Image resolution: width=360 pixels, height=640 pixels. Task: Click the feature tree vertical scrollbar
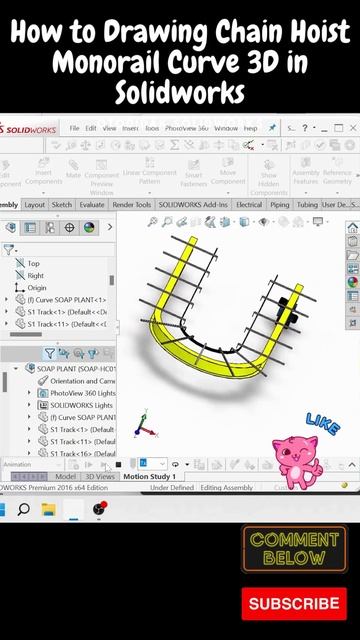pyautogui.click(x=112, y=280)
